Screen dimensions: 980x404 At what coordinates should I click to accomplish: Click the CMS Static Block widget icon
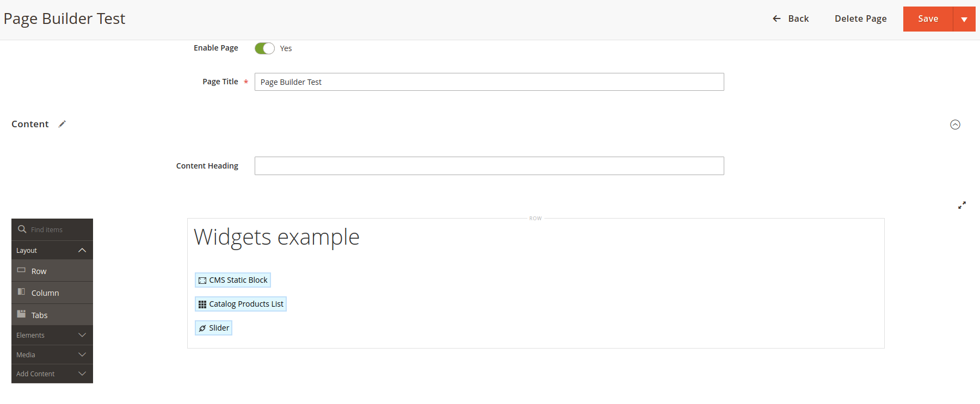(202, 279)
